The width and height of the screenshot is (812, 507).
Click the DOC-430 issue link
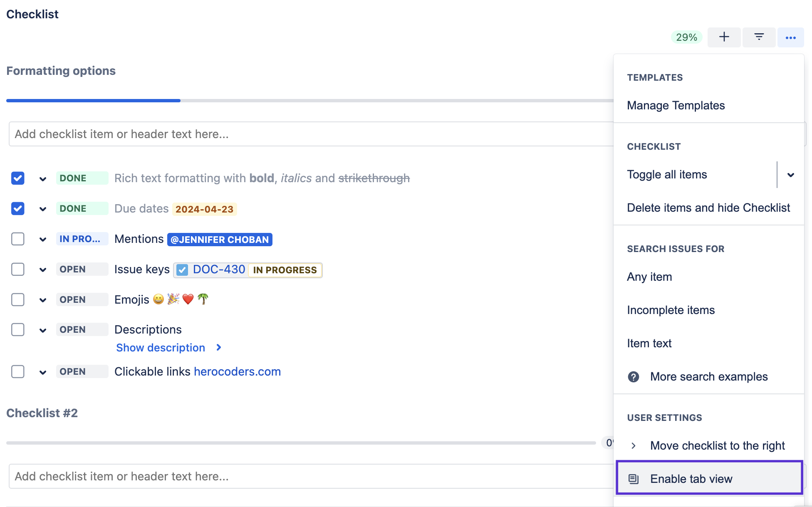219,270
